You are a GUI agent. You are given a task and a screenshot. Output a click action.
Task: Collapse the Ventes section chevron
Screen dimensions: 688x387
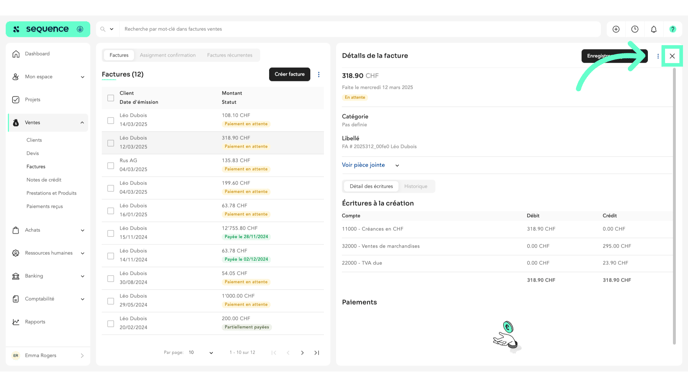[82, 123]
